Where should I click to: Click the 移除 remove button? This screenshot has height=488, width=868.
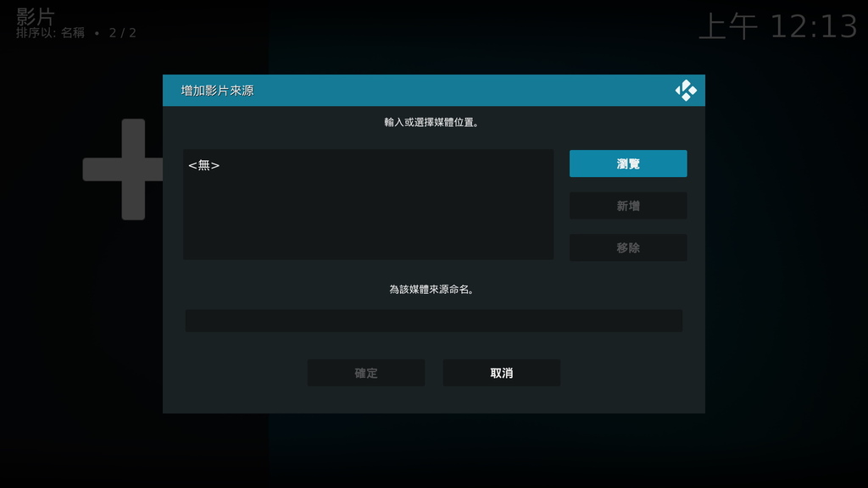pos(628,248)
